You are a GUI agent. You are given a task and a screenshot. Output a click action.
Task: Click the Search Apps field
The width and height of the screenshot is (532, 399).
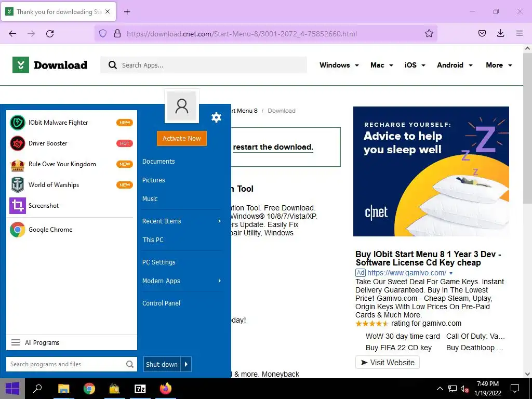pyautogui.click(x=204, y=65)
